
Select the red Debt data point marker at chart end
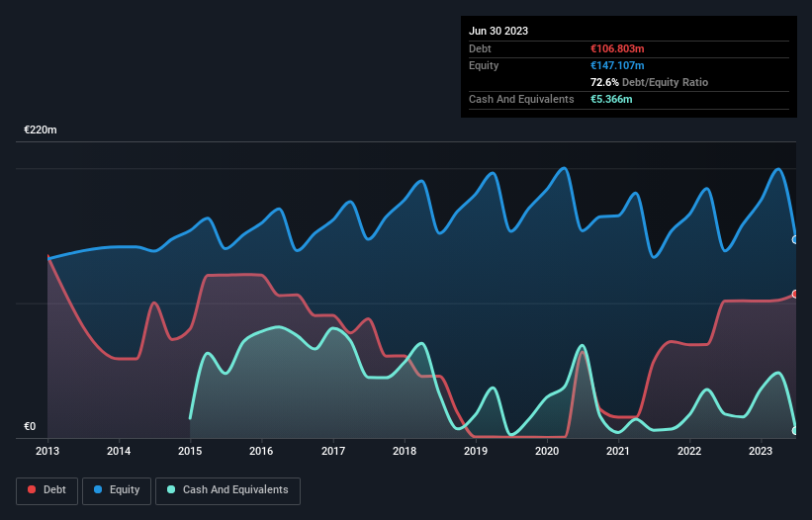(x=795, y=294)
